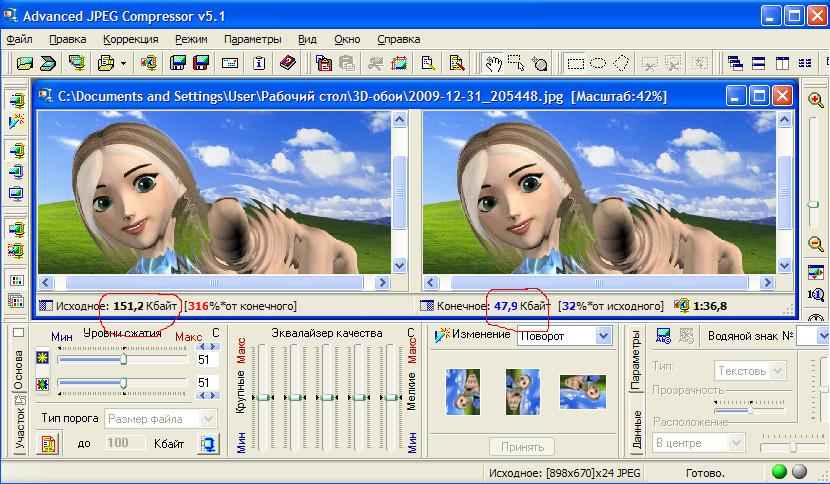Viewport: 830px width, 484px height.
Task: Select the elliptical selection shape tool
Action: pyautogui.click(x=598, y=64)
